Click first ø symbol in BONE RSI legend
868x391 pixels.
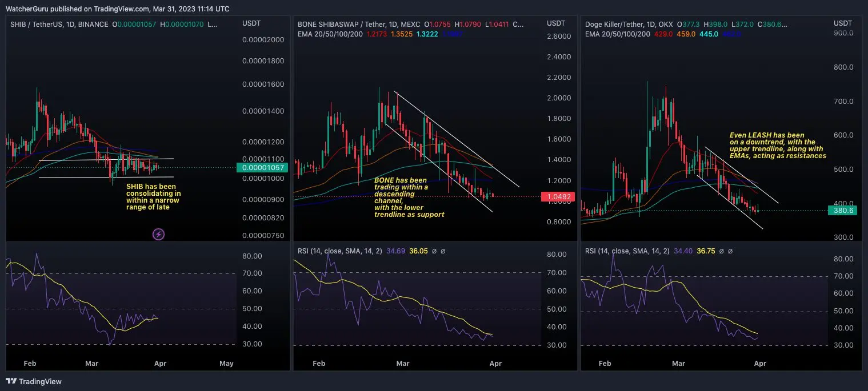click(x=434, y=251)
